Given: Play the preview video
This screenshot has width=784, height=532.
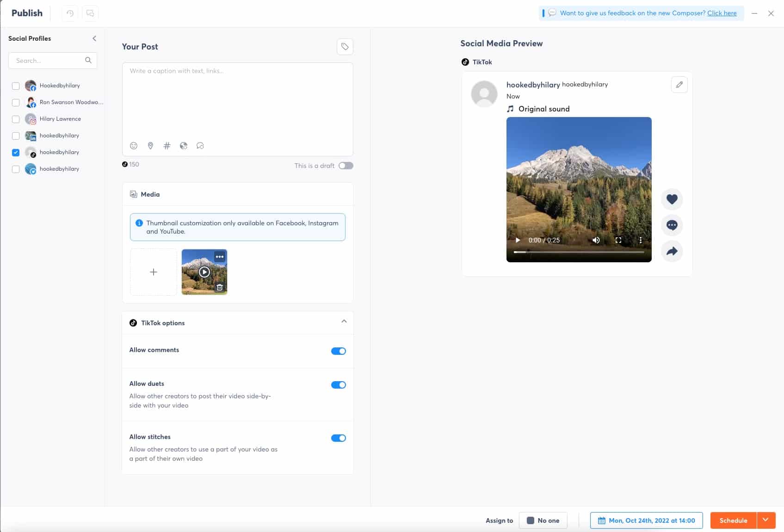Looking at the screenshot, I should [518, 240].
